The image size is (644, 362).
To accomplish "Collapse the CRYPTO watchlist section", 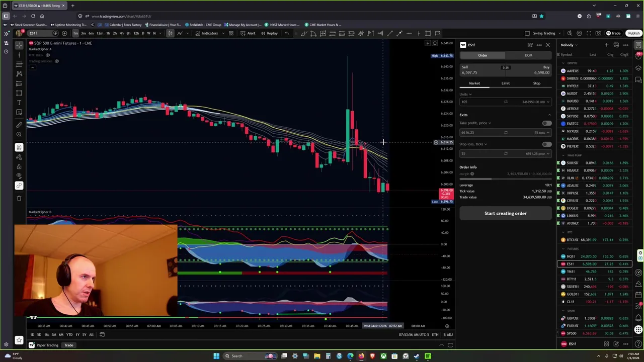I will tap(563, 63).
